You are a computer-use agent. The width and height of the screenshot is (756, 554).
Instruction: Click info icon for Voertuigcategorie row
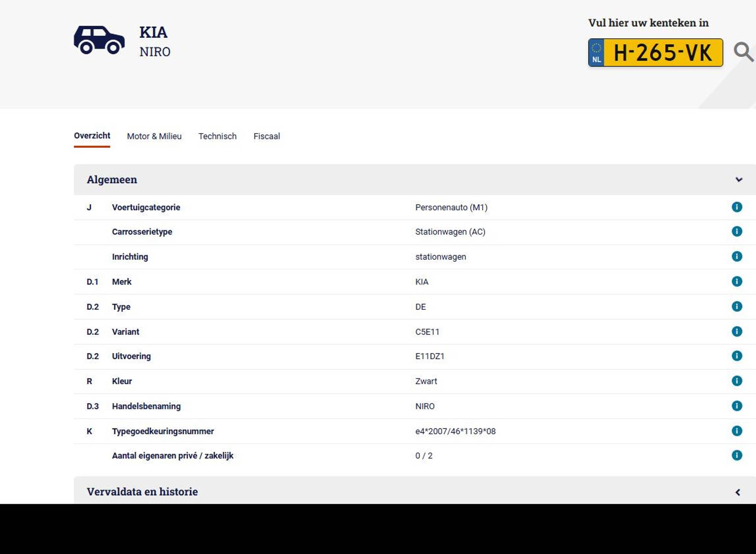tap(737, 207)
